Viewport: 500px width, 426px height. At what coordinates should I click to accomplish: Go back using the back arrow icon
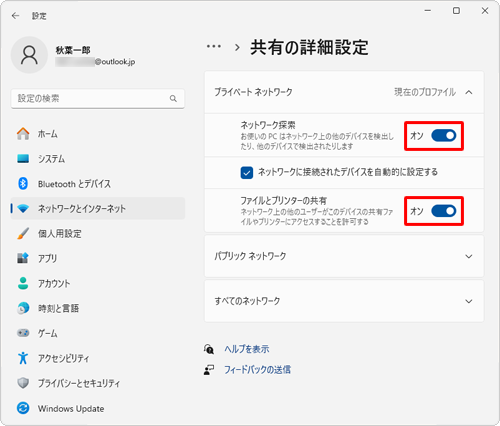coord(15,16)
